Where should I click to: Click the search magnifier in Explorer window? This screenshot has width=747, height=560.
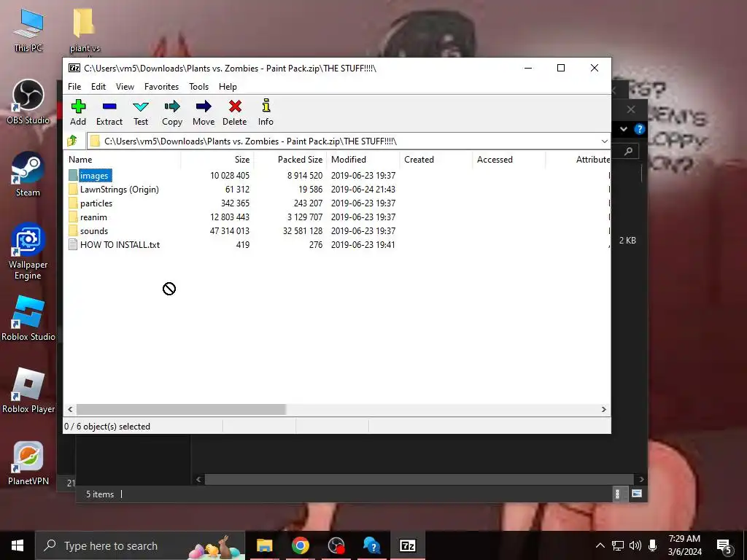[x=628, y=151]
